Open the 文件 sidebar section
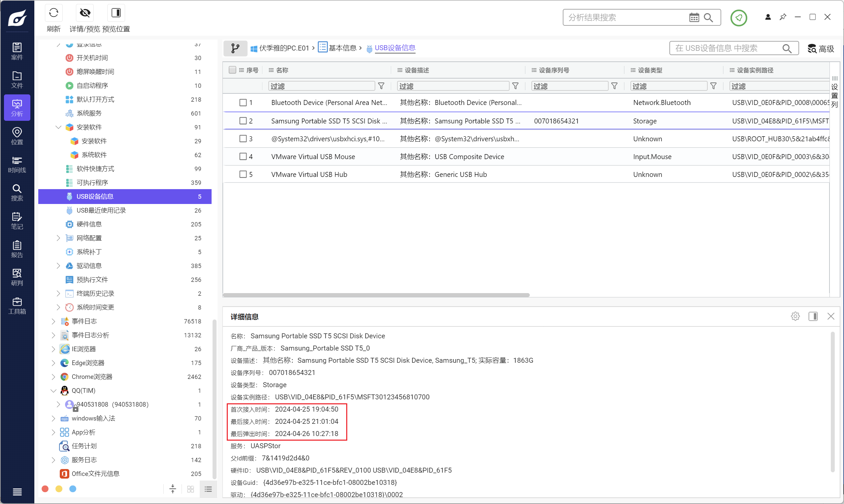The image size is (844, 504). (x=17, y=80)
